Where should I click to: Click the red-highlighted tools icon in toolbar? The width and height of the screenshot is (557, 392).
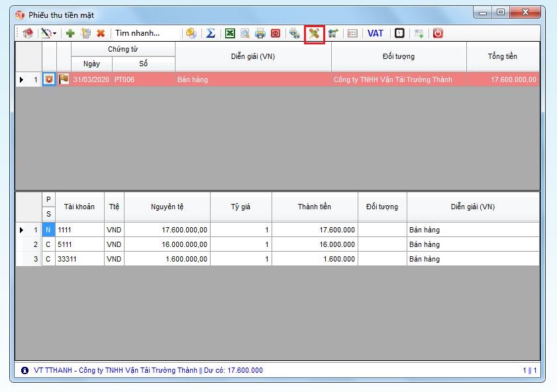click(314, 33)
